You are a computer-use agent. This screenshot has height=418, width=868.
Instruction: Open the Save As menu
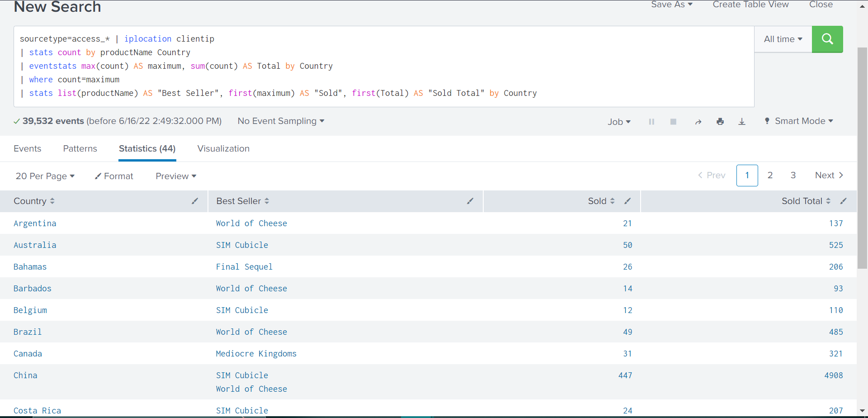click(671, 5)
